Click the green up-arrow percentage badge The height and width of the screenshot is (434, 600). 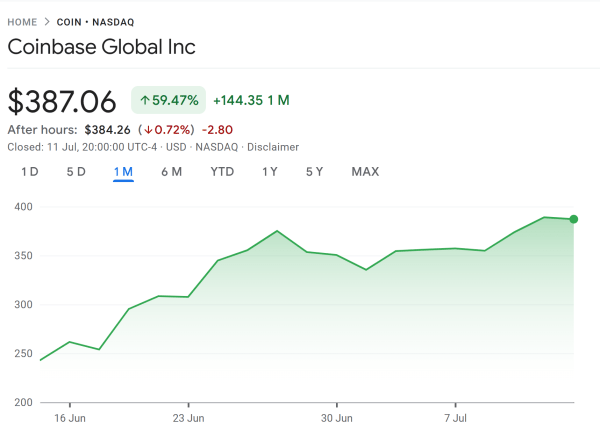click(x=168, y=100)
